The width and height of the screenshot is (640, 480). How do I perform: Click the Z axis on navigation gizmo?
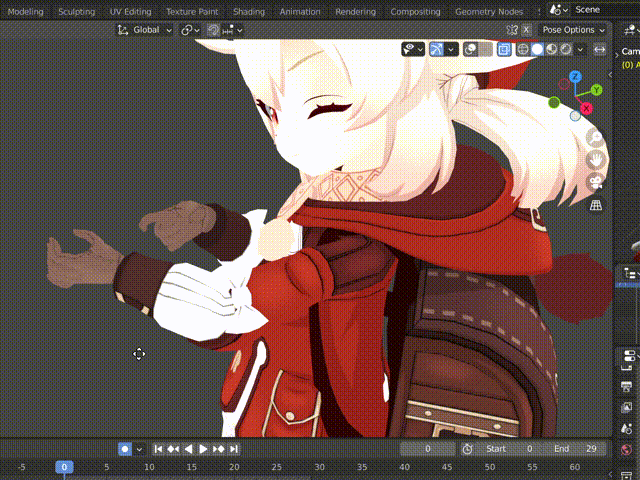pyautogui.click(x=575, y=76)
